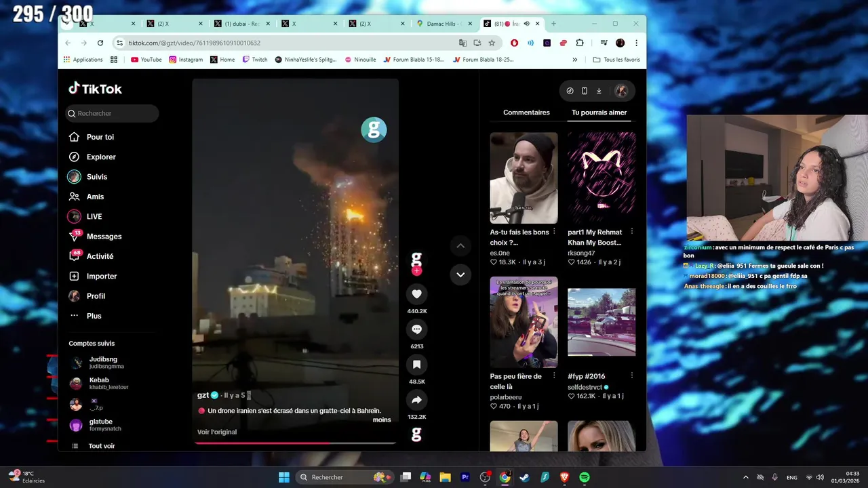Open the #fyp #2016 video thumbnail
Screen dimensions: 868x488
click(x=601, y=322)
